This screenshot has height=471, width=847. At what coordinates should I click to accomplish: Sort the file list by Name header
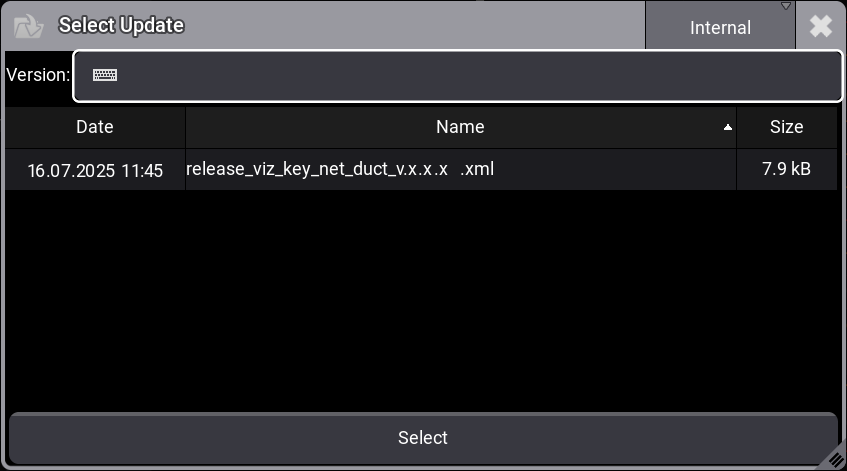[460, 127]
